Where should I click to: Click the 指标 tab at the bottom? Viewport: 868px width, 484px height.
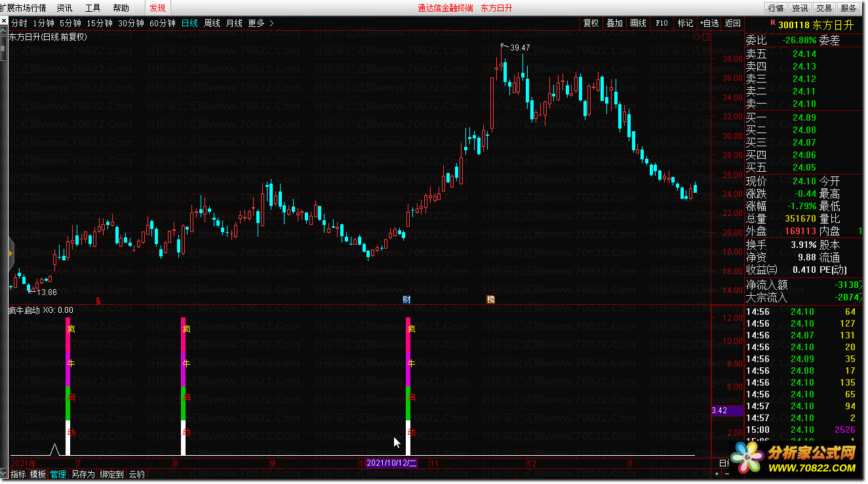pos(18,474)
